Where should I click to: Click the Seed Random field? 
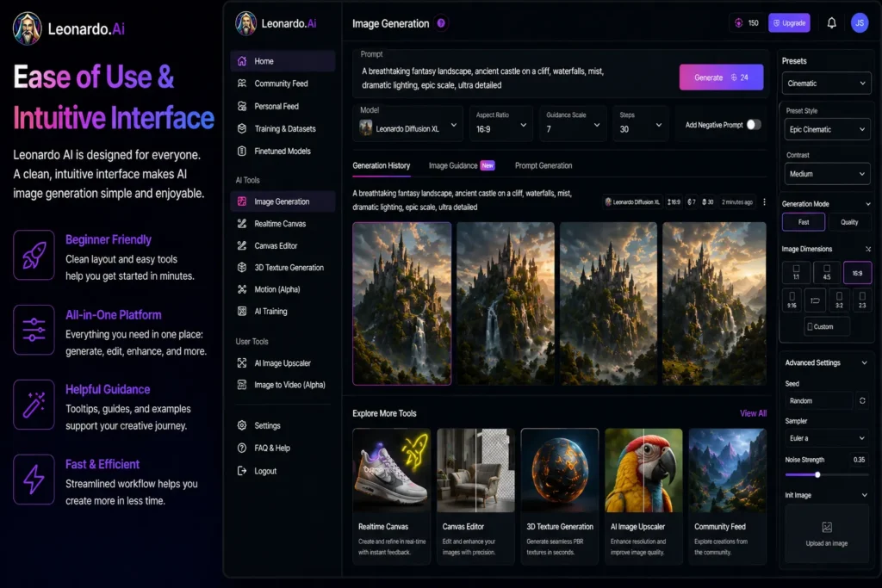pyautogui.click(x=820, y=401)
